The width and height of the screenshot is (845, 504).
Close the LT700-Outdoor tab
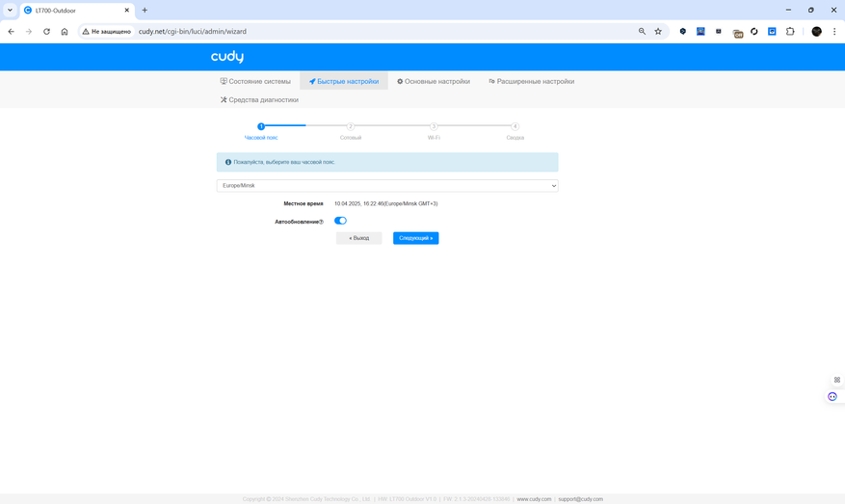(126, 11)
